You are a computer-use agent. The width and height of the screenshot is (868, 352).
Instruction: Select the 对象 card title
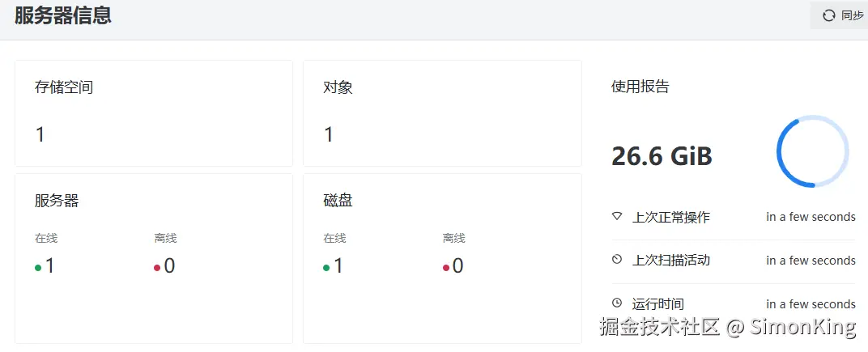click(x=338, y=87)
